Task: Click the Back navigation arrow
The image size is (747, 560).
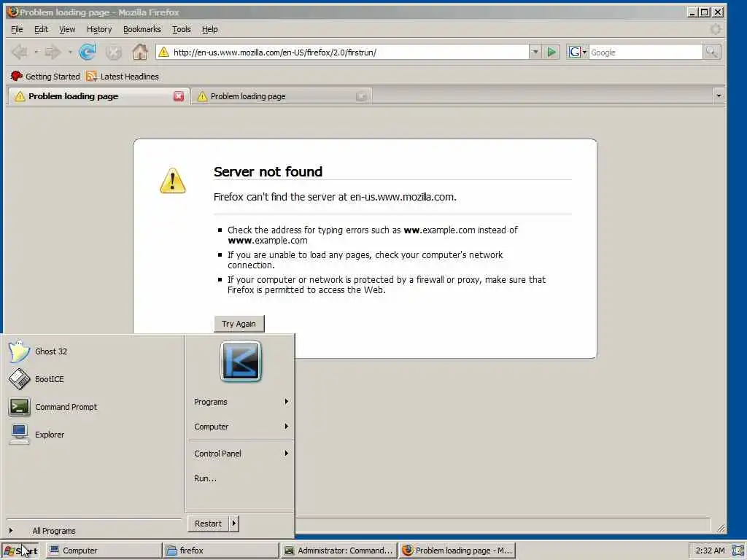Action: click(20, 52)
